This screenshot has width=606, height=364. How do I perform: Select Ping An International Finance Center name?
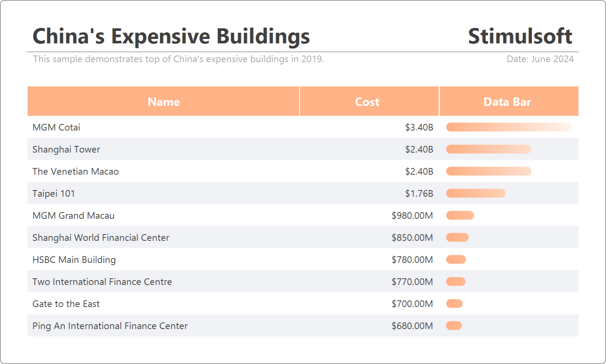coord(110,326)
